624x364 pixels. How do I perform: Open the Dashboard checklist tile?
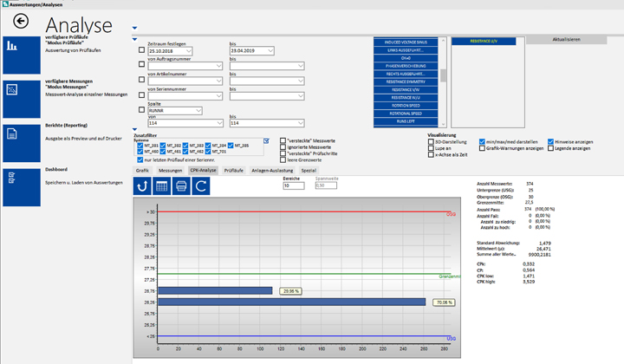(x=22, y=187)
